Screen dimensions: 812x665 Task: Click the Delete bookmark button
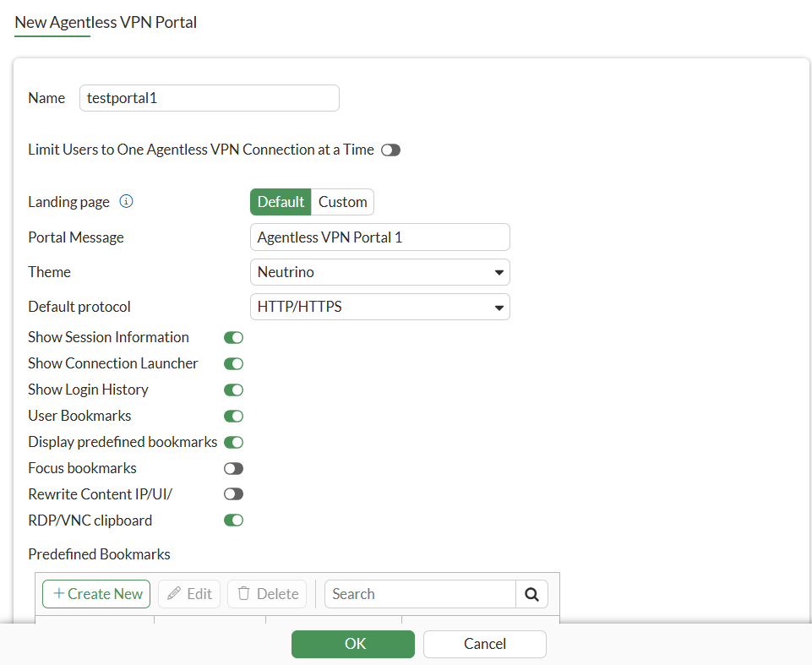(268, 594)
